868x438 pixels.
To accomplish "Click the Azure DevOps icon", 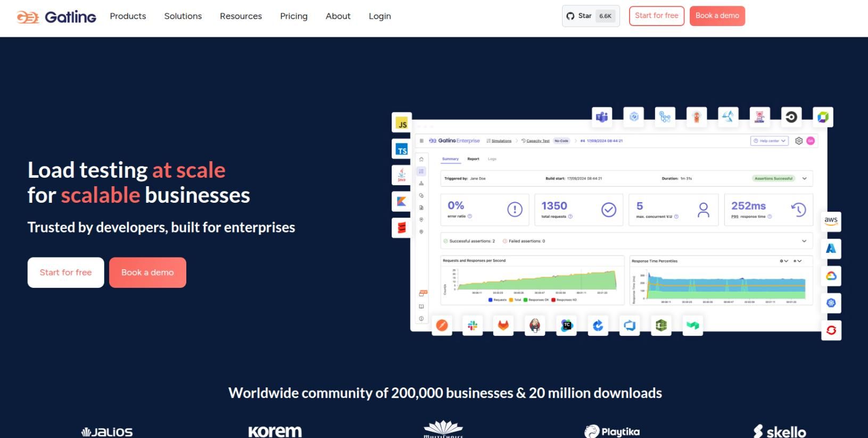I will pos(630,325).
